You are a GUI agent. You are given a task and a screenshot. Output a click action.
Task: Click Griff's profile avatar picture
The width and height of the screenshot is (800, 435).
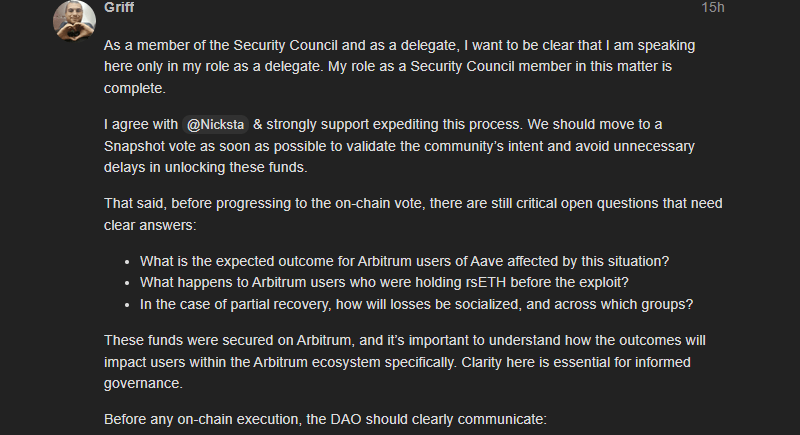[x=73, y=21]
